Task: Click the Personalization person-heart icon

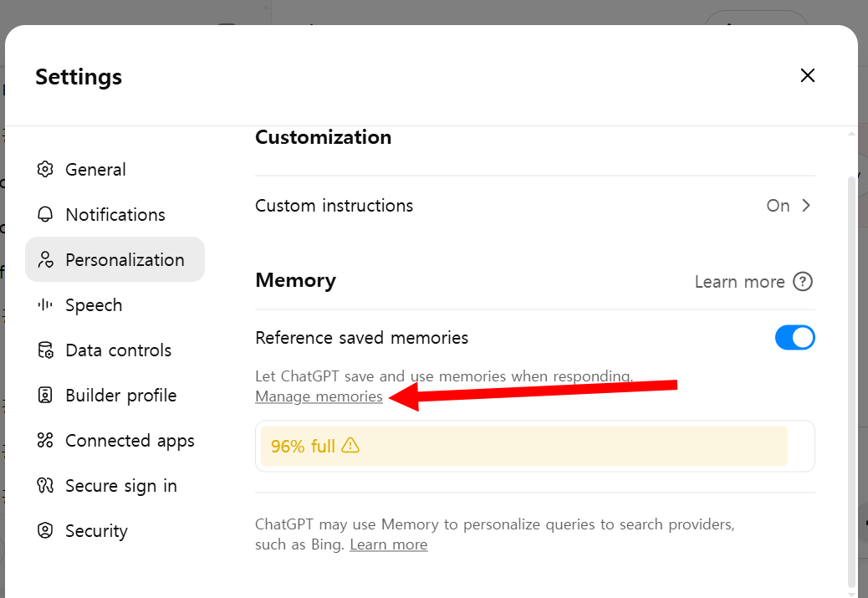Action: 45,259
